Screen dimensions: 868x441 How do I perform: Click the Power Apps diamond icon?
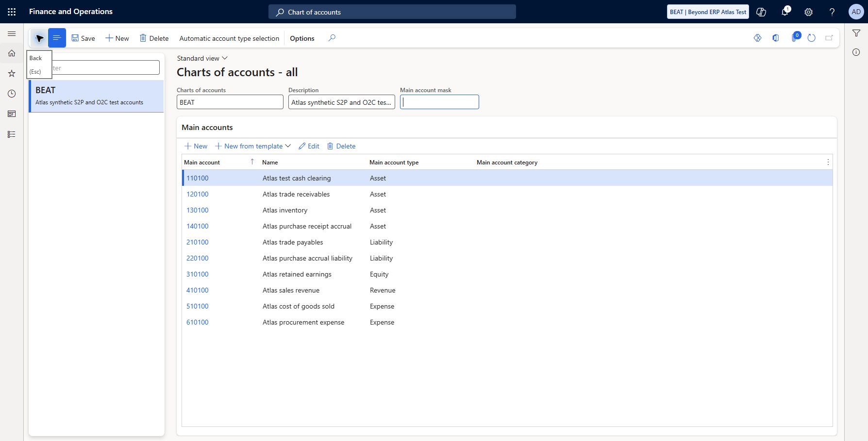pyautogui.click(x=757, y=38)
